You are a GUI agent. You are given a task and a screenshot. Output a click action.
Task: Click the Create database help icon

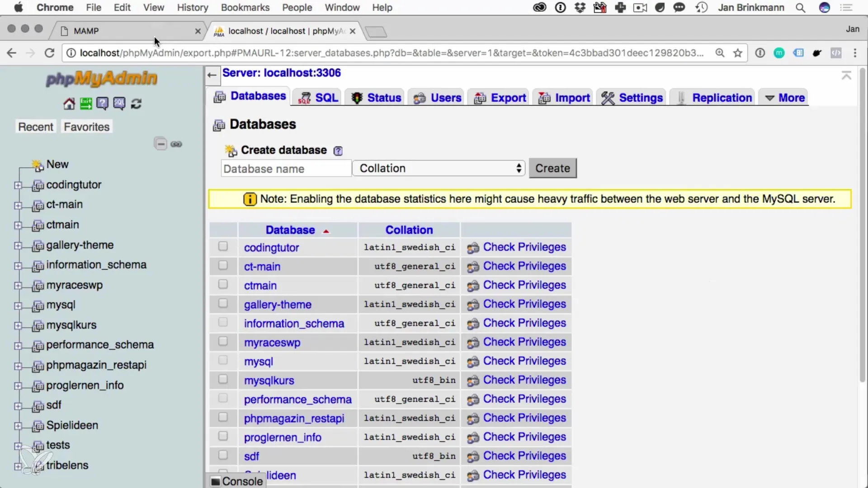pos(338,151)
